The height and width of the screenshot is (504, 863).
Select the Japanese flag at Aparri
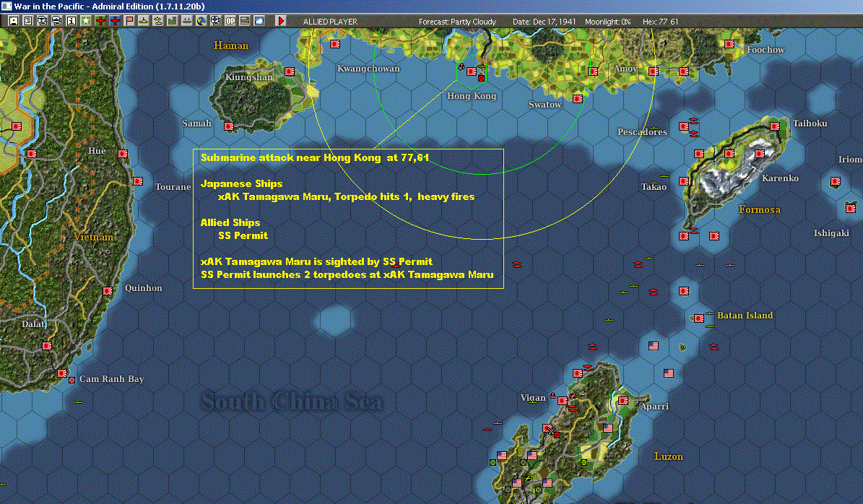point(623,401)
